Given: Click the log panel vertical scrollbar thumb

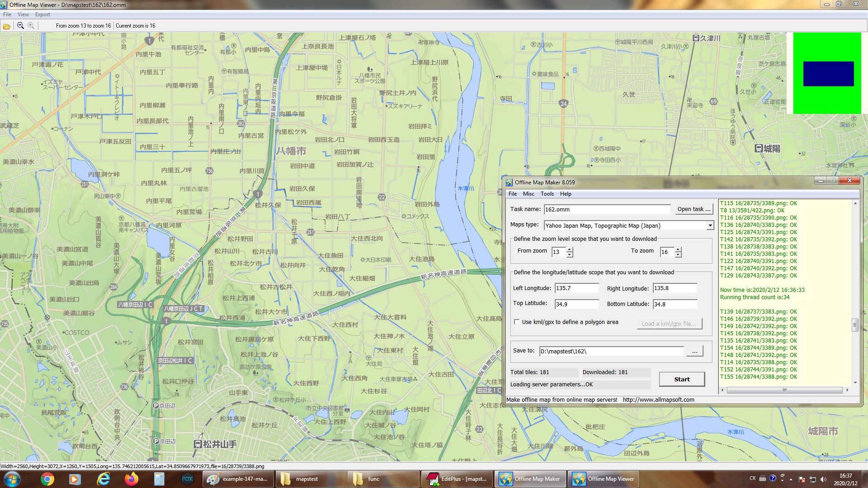Looking at the screenshot, I should pyautogui.click(x=855, y=324).
